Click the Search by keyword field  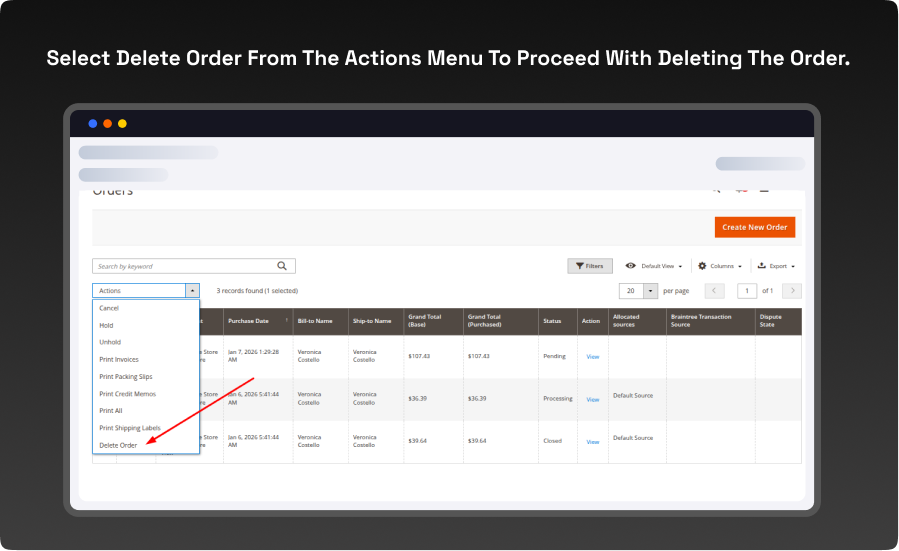(183, 266)
